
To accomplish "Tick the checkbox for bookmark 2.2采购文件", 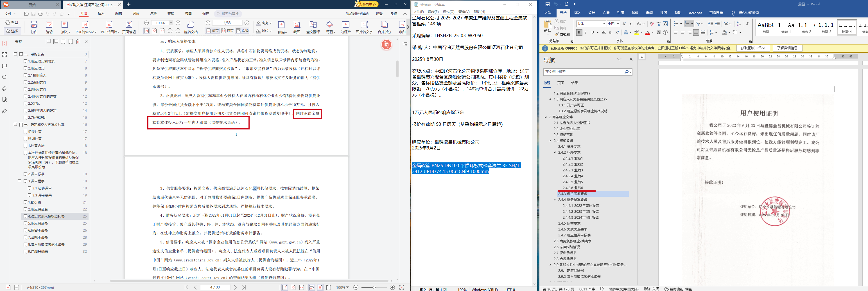I will [25, 82].
